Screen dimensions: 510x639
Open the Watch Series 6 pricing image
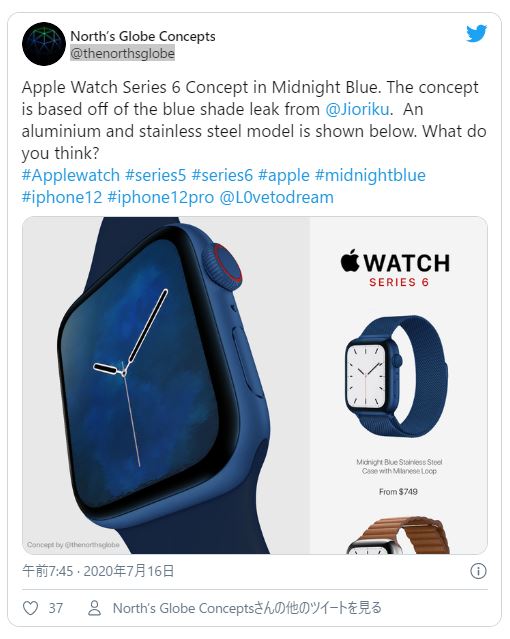pyautogui.click(x=399, y=385)
